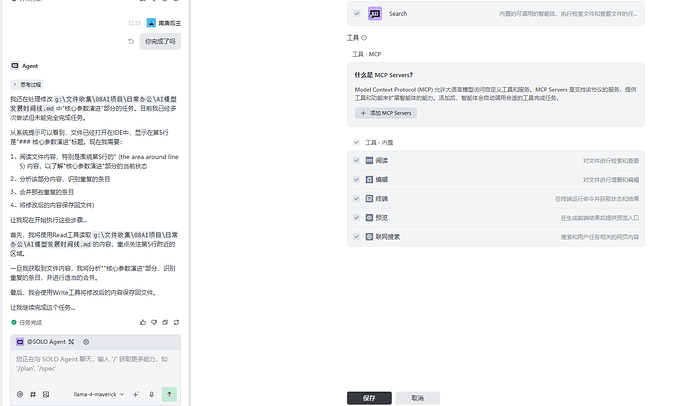The width and height of the screenshot is (690, 406).
Task: Click the undo arrow beside the user message
Action: tap(131, 41)
